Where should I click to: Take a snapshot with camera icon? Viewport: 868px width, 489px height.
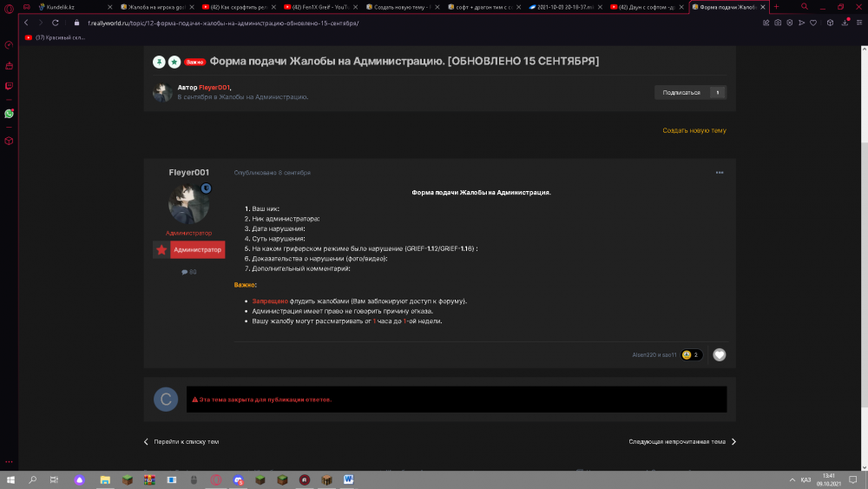coord(778,23)
